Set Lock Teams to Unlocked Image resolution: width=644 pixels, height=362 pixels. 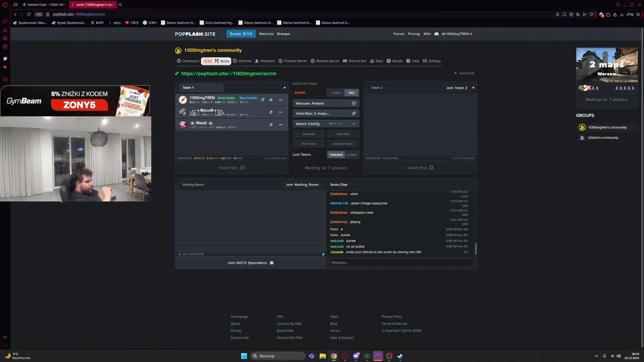point(336,154)
